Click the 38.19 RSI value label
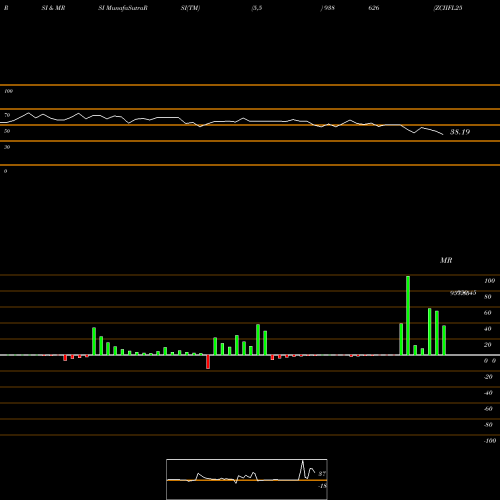 [460, 132]
